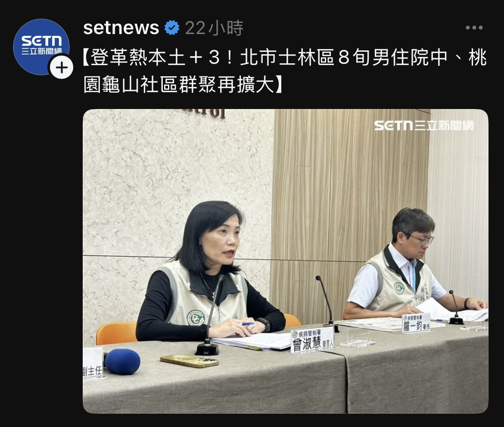Click the black desk microphone before the spokeswoman
The height and width of the screenshot is (427, 504).
pyautogui.click(x=210, y=317)
